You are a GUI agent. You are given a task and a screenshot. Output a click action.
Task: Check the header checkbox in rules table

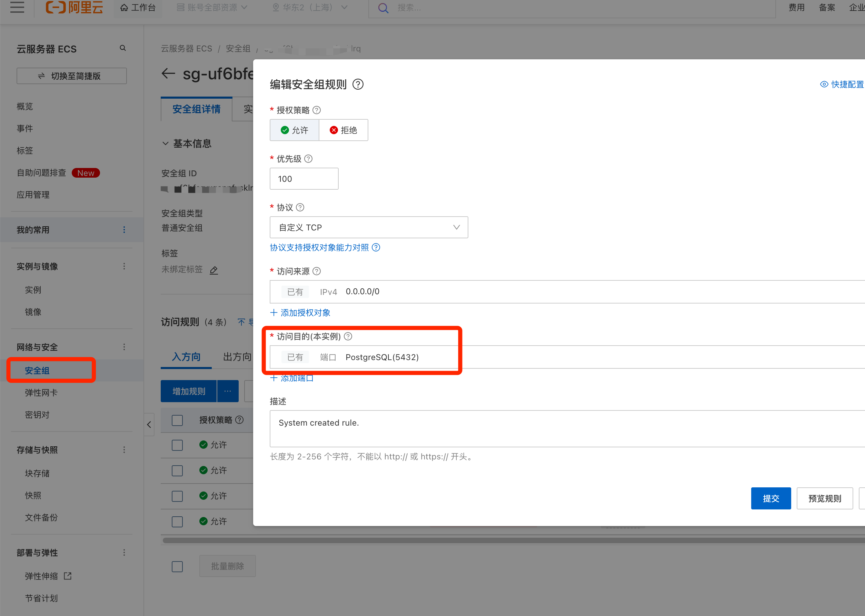click(x=177, y=420)
